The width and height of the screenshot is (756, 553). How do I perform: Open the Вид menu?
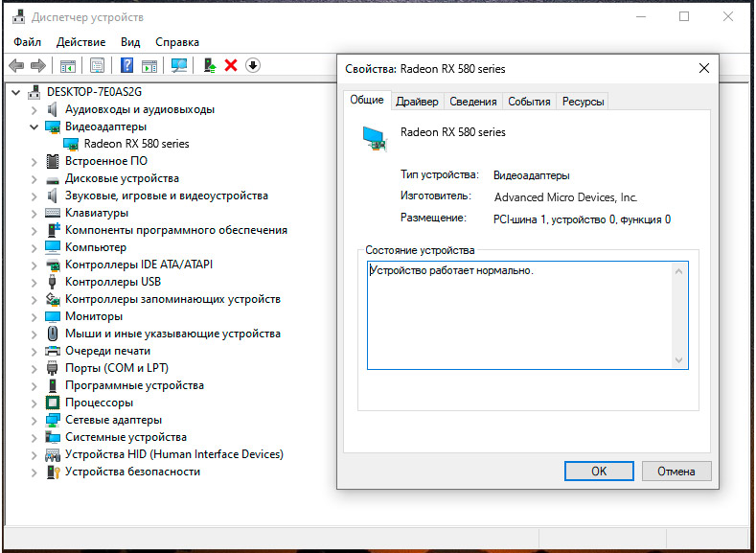(x=130, y=42)
